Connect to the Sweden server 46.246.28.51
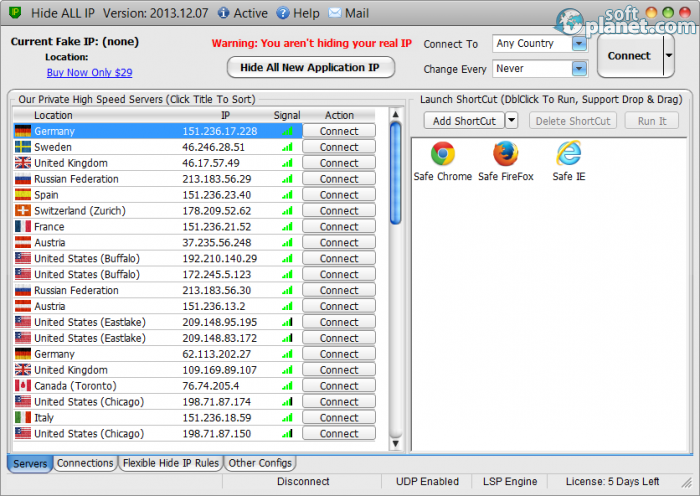This screenshot has width=700, height=496. [339, 147]
